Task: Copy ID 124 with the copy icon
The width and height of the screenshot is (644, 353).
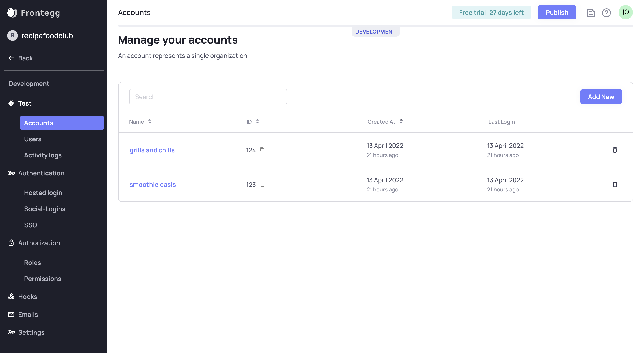Action: pos(262,150)
